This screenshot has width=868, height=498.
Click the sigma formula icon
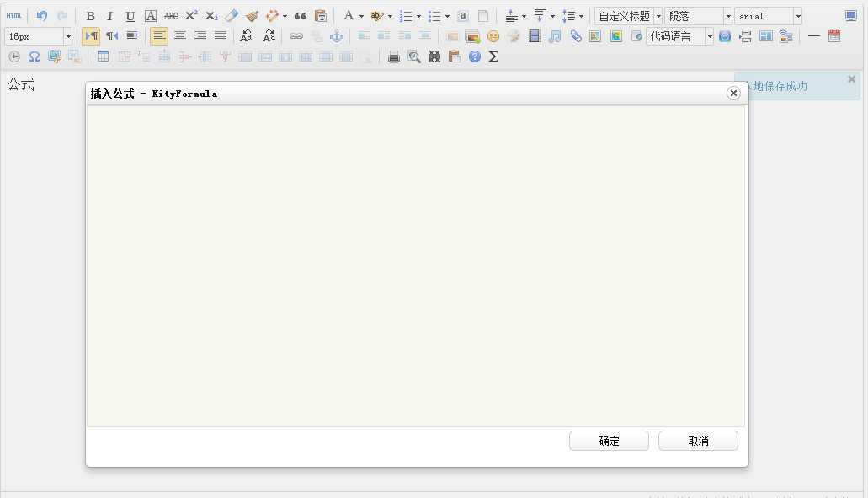coord(494,56)
